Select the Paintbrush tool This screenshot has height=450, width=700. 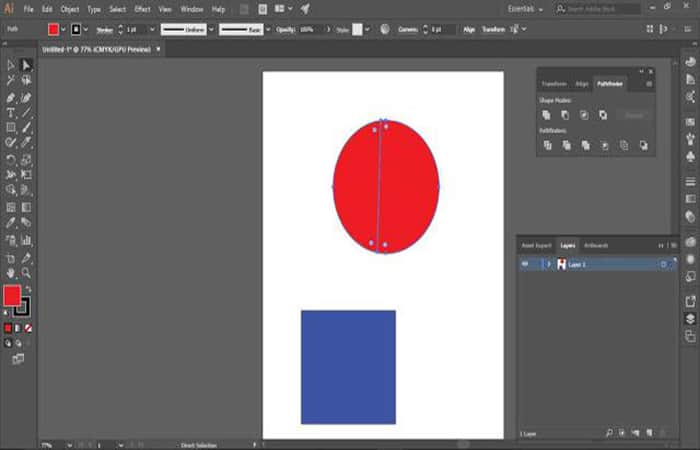click(x=26, y=128)
